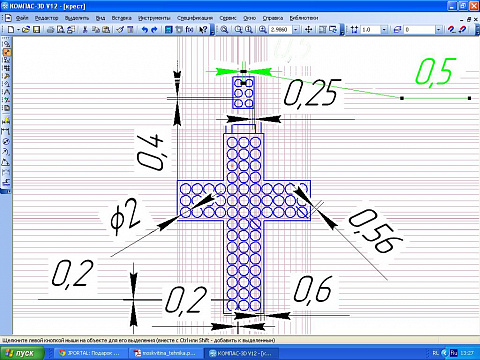Open the Инструменты menu
The height and width of the screenshot is (360, 480).
[154, 18]
